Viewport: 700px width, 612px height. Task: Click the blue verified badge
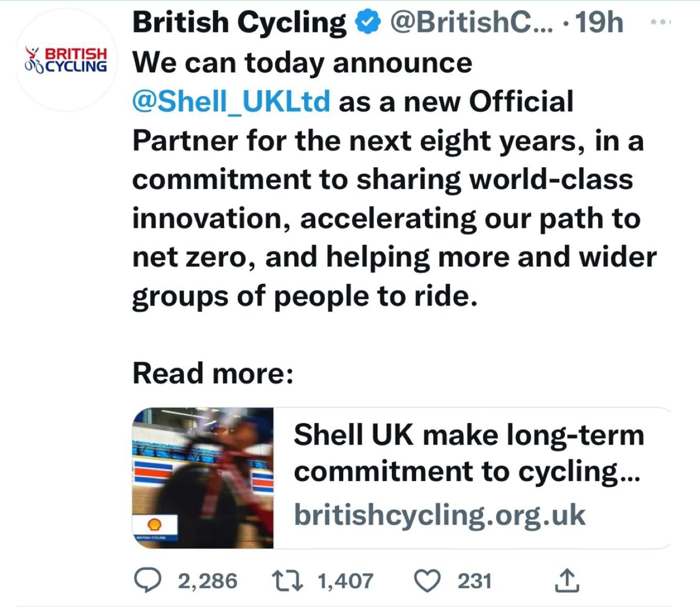[x=367, y=22]
